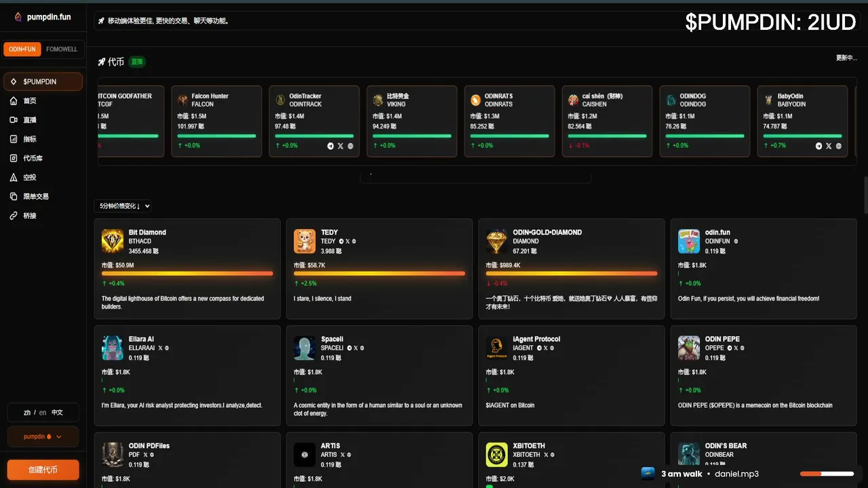Screen dimensions: 868x488
Task: Open BabyOdin card's Telegram icon
Action: [819, 146]
